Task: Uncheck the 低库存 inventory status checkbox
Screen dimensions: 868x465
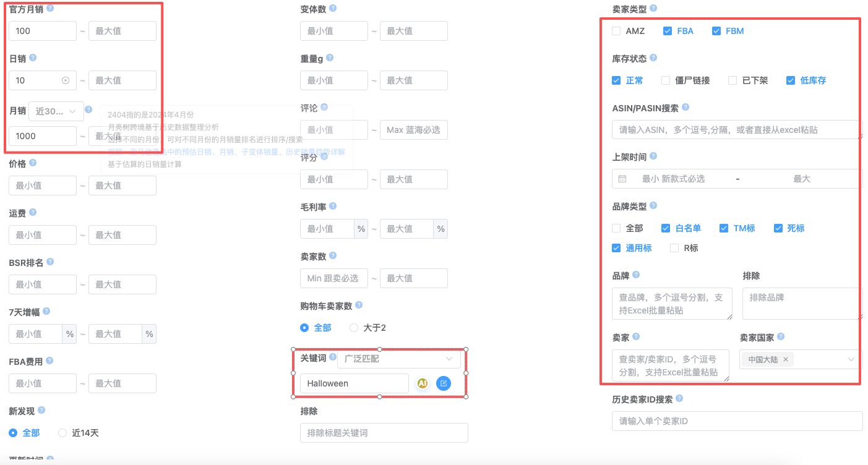Action: [x=791, y=80]
